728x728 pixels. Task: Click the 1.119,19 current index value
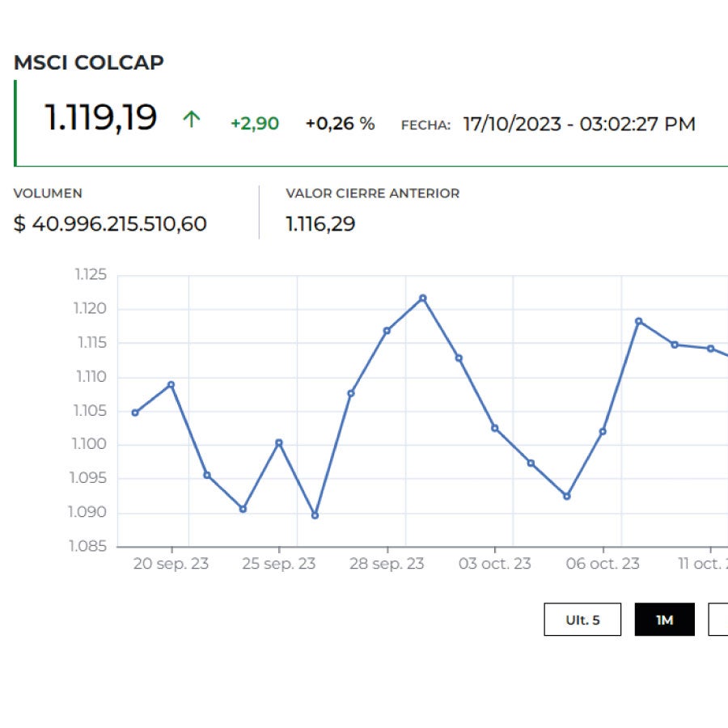(x=101, y=118)
